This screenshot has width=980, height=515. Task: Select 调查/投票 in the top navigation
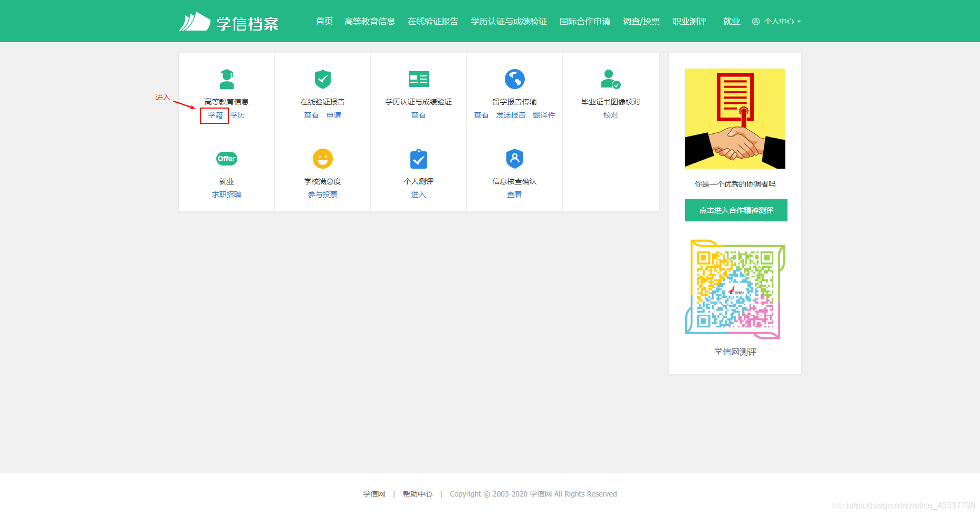(641, 22)
